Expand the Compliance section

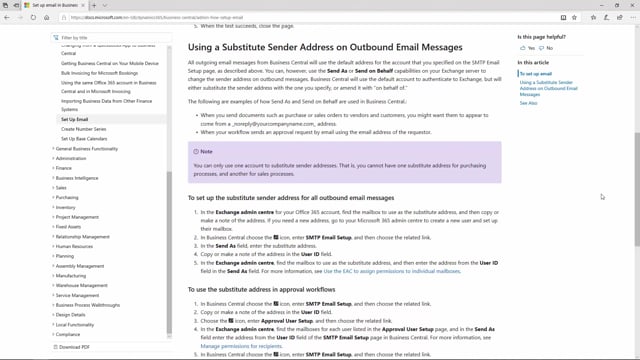pyautogui.click(x=68, y=334)
